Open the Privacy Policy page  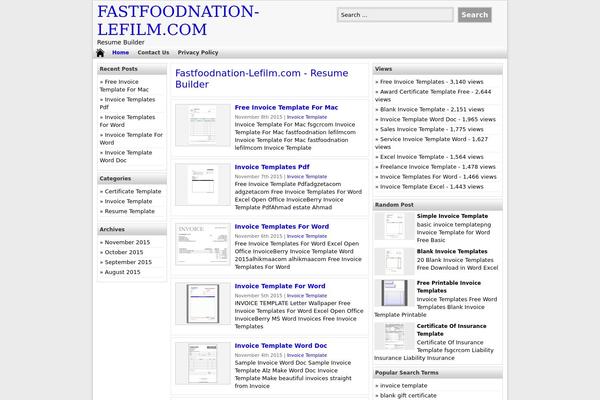point(198,52)
